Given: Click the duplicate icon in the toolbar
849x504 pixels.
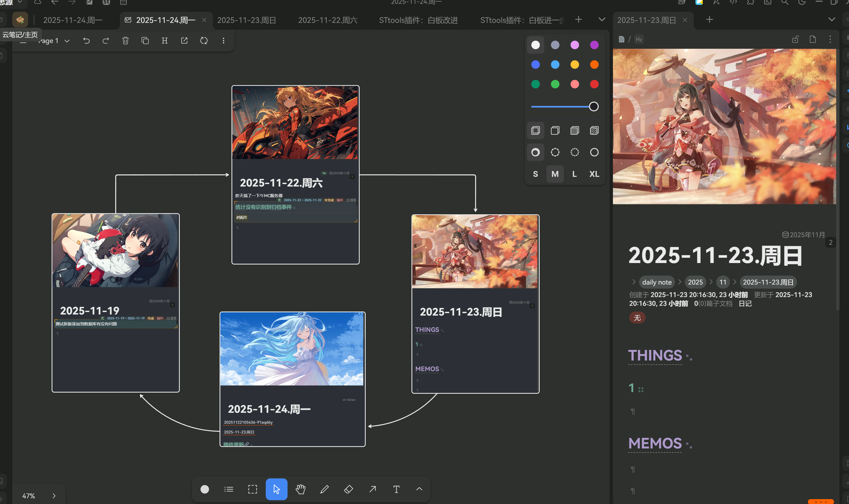Looking at the screenshot, I should [x=145, y=41].
